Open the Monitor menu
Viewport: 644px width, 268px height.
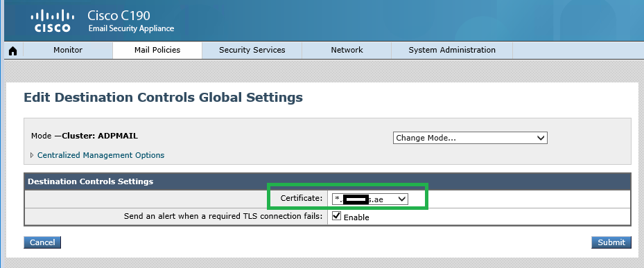click(68, 50)
